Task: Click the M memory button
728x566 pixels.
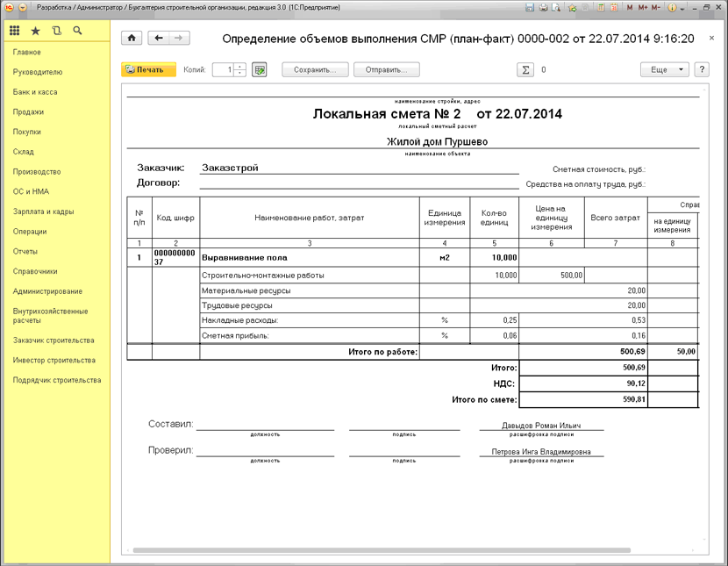Action: (630, 7)
